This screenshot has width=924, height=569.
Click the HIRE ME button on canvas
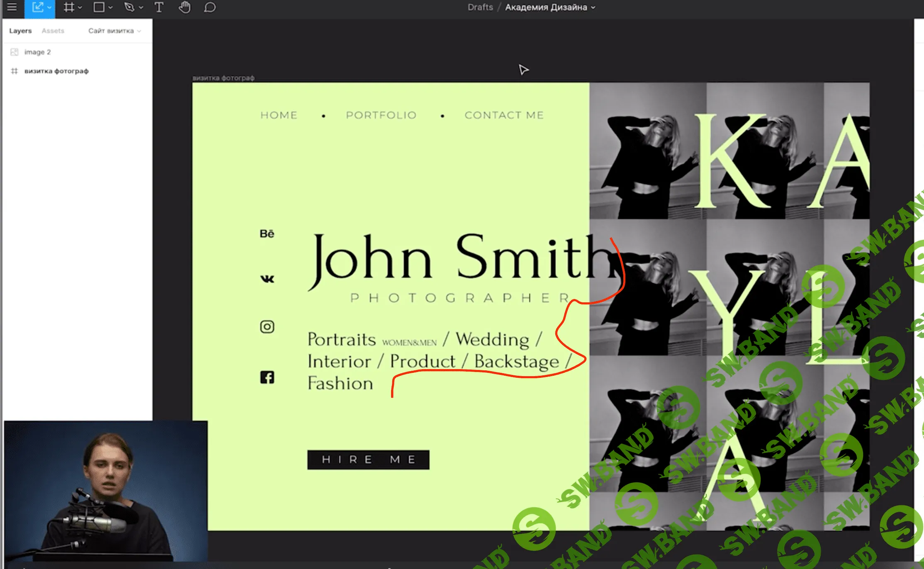tap(368, 460)
